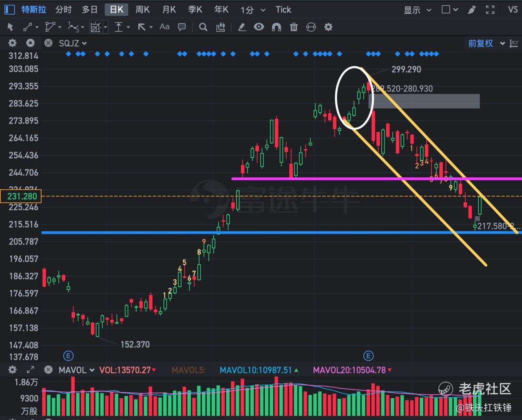Open the layout dropdown arrow
Viewport: 522px width, 420px height.
pos(456,10)
